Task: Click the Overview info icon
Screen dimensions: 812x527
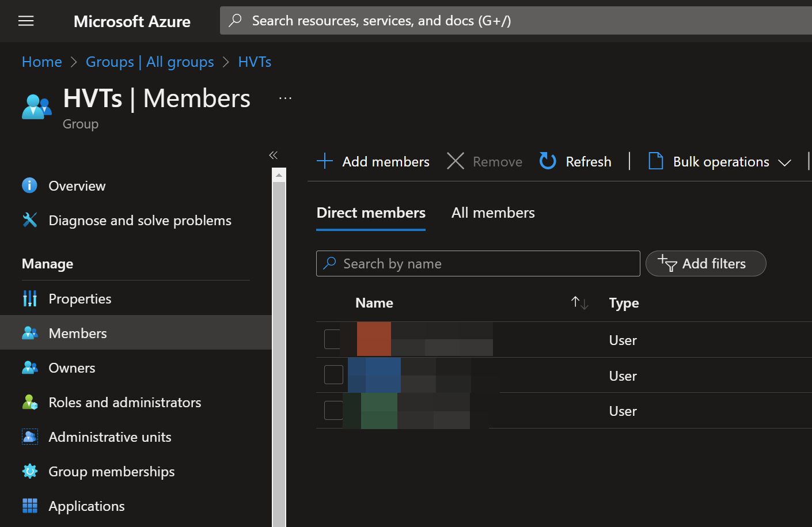Action: pos(29,185)
